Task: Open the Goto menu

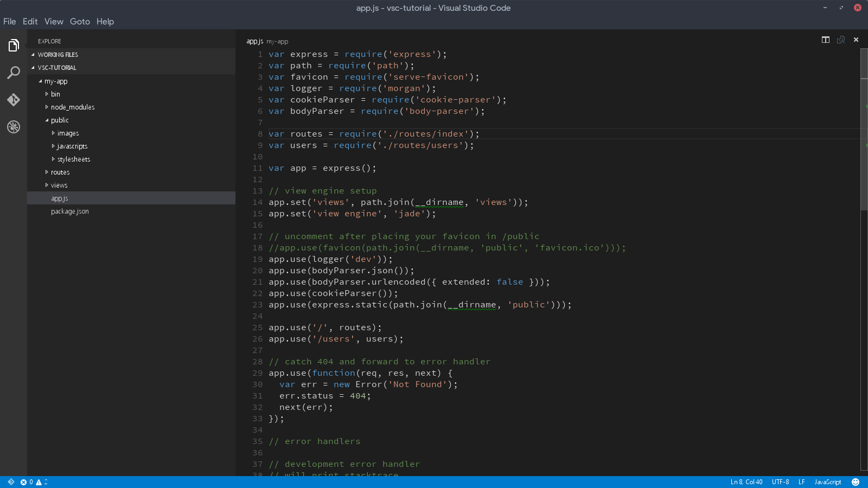Action: 80,22
